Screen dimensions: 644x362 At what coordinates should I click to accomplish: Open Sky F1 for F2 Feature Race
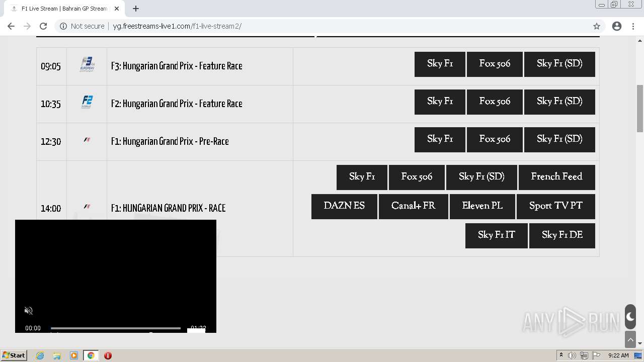[440, 102]
